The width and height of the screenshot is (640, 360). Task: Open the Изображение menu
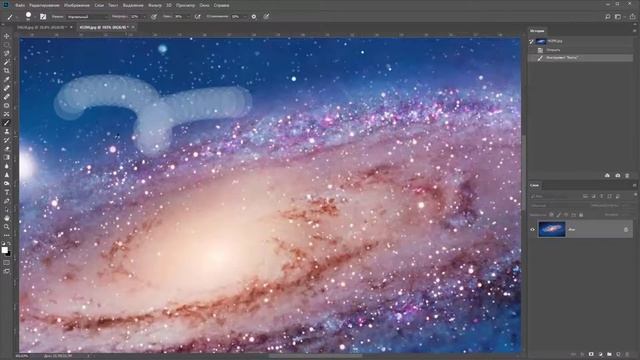pyautogui.click(x=77, y=5)
